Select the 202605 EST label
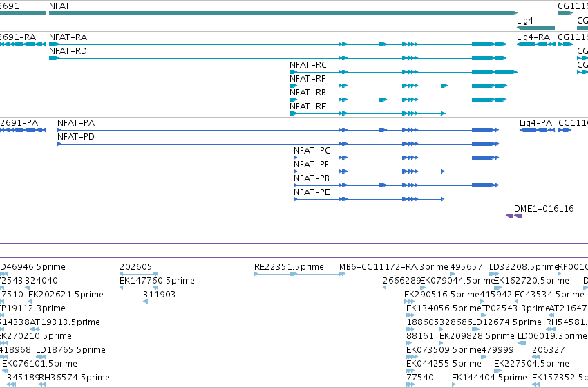 tap(135, 267)
